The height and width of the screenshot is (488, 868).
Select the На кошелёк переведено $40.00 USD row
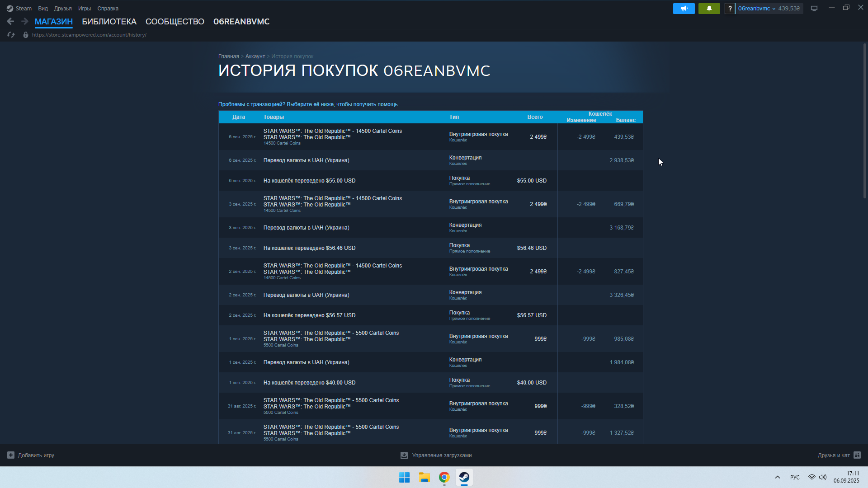click(430, 383)
